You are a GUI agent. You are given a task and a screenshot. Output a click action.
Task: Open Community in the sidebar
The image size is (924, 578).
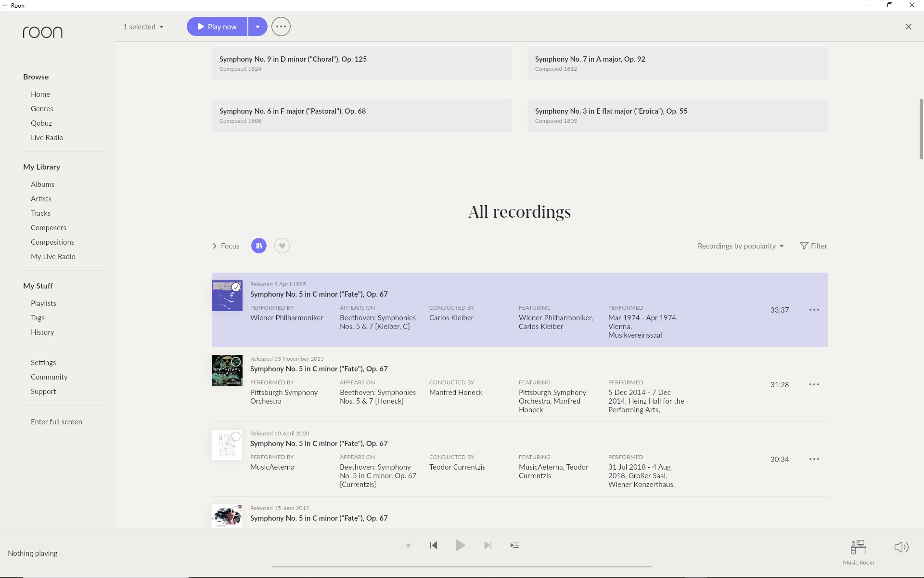pos(49,377)
